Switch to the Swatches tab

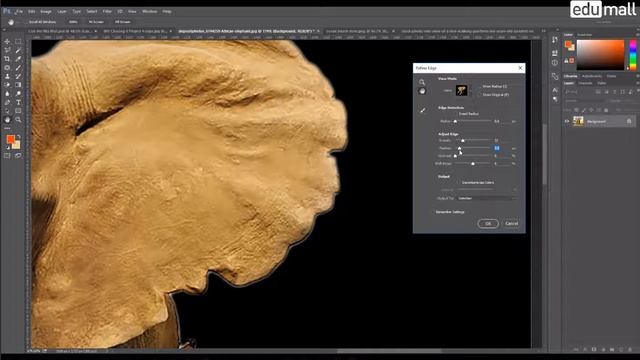584,35
